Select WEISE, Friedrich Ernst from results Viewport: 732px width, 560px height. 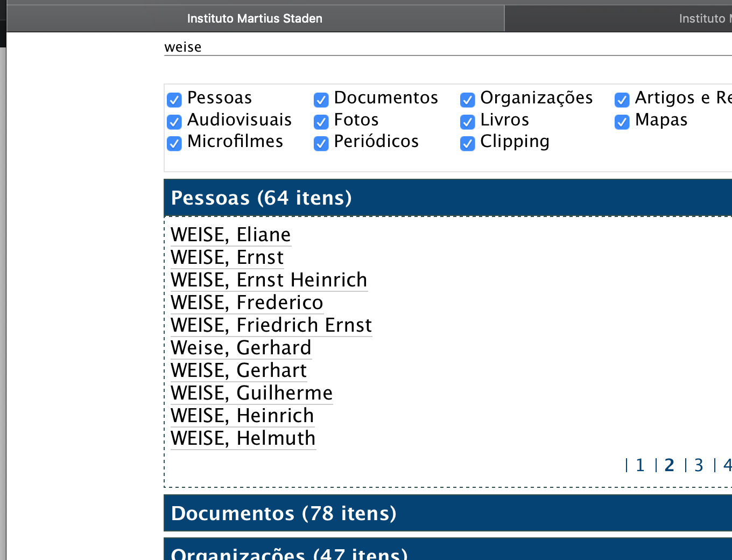point(271,326)
